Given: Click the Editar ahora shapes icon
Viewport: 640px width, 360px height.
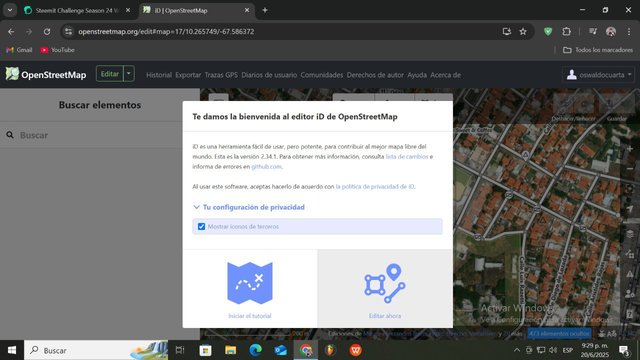Looking at the screenshot, I should pos(384,283).
